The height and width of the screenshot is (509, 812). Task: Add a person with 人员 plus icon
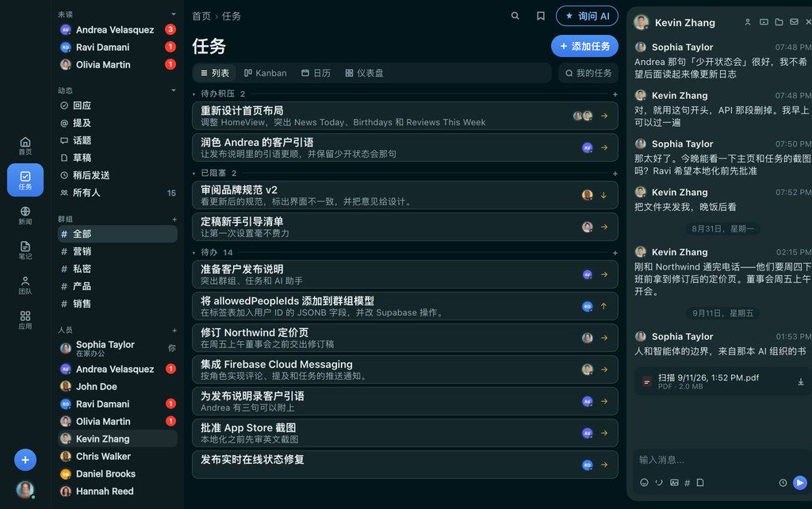pos(174,331)
